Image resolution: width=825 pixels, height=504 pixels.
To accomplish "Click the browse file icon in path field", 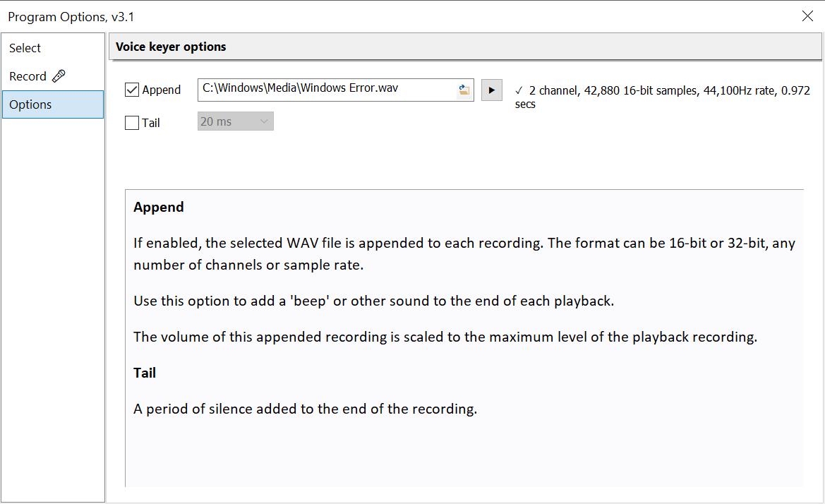I will tap(464, 90).
